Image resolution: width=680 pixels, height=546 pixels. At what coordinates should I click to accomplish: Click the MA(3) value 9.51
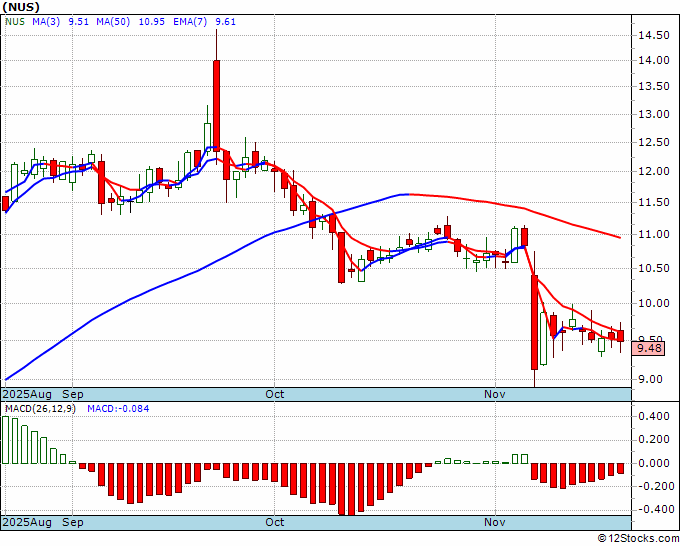pyautogui.click(x=78, y=22)
